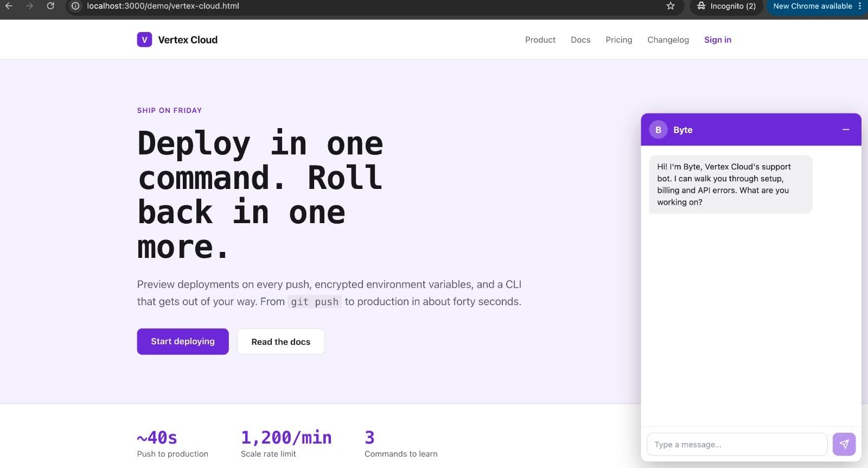The height and width of the screenshot is (468, 868).
Task: Click Byte's avatar in the chat header
Action: 658,130
